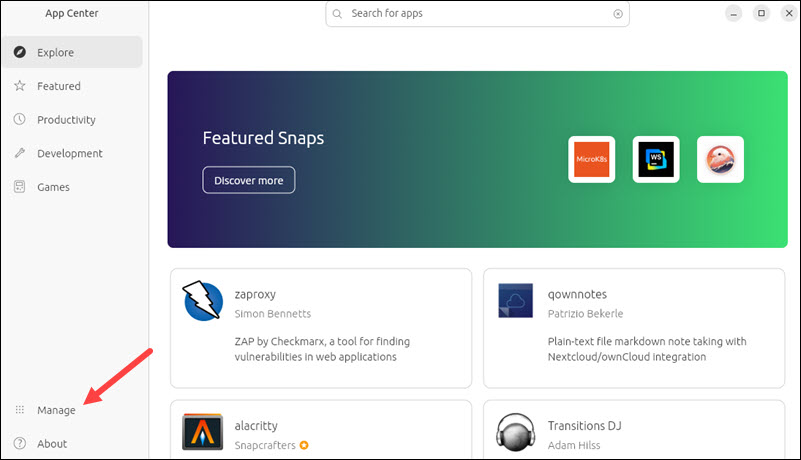This screenshot has height=460, width=801.
Task: Switch to the Development category
Action: click(72, 153)
